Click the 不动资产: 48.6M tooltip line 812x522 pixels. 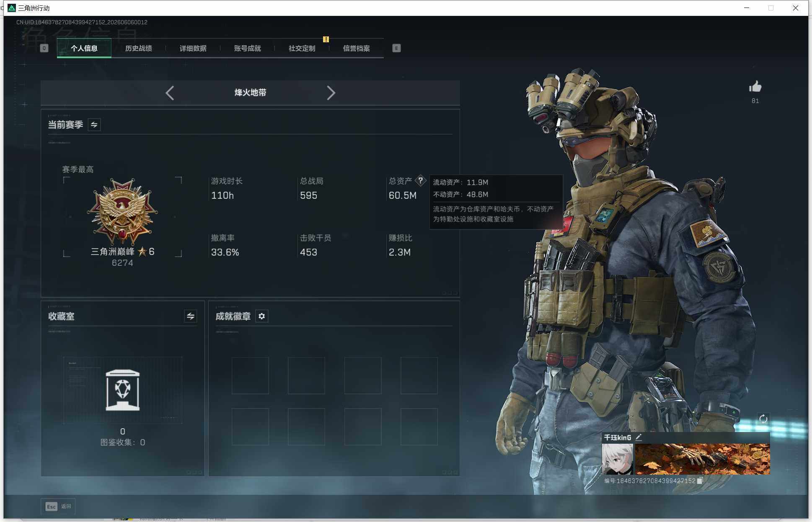(x=460, y=195)
